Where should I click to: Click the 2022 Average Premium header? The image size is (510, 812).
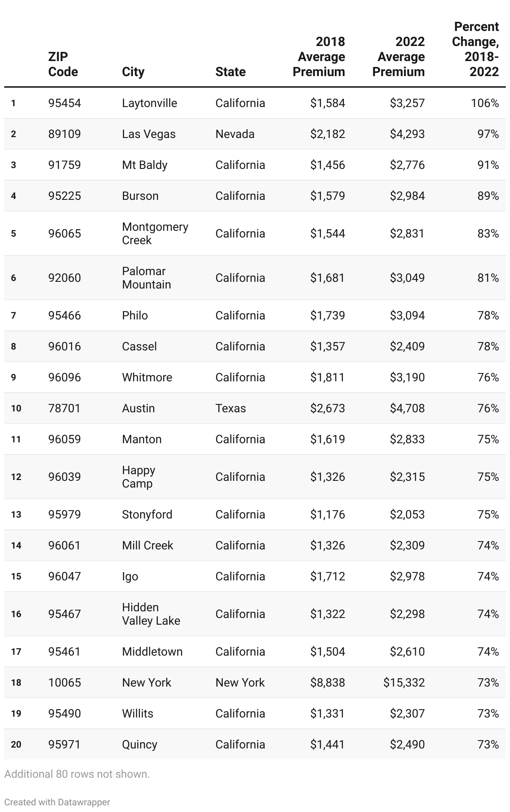[x=398, y=56]
